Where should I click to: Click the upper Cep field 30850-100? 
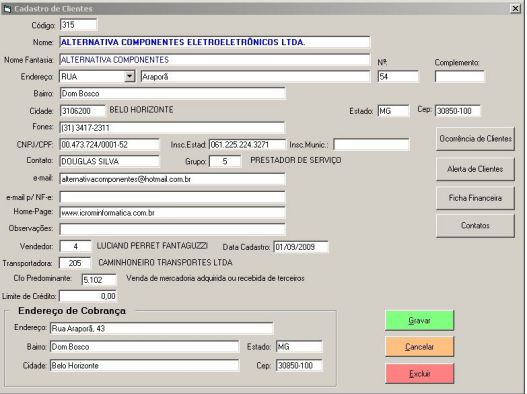[457, 111]
